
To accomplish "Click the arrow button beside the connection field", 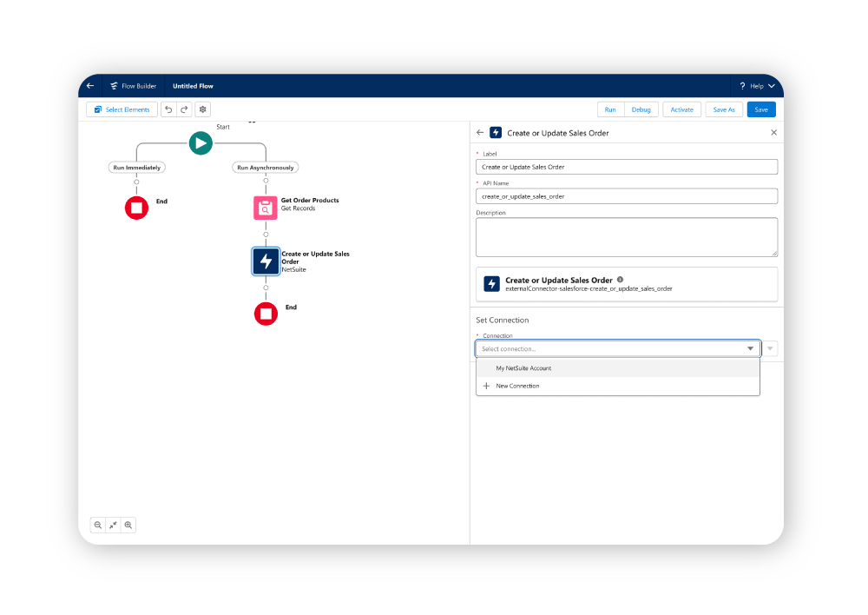I will coord(770,348).
